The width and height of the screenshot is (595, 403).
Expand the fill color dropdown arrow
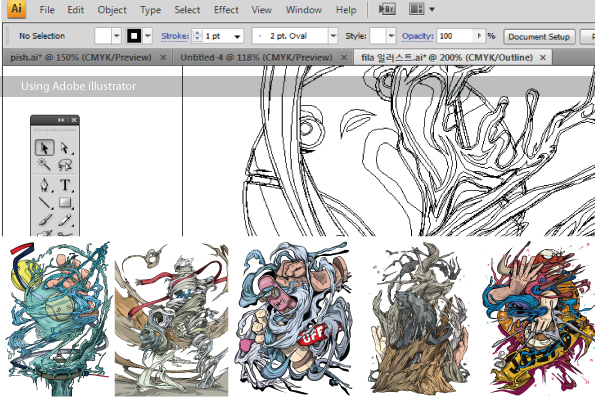point(116,36)
